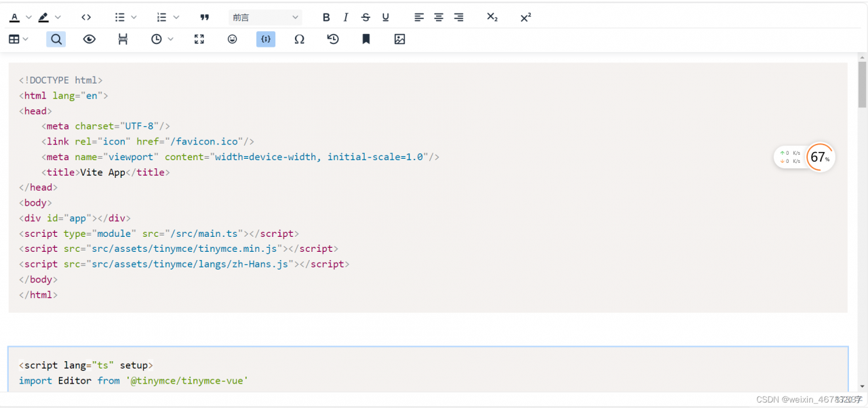Expand the numbered list style dropdown
This screenshot has height=408, width=868.
pos(176,17)
